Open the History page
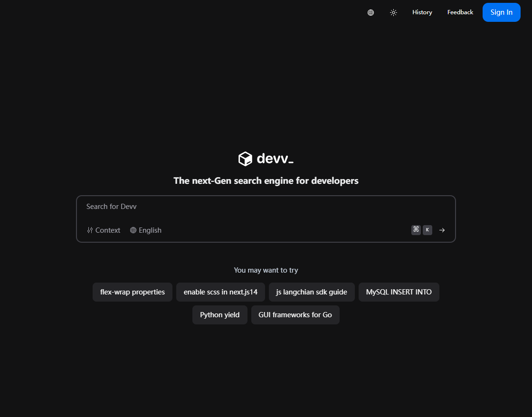 pos(422,12)
